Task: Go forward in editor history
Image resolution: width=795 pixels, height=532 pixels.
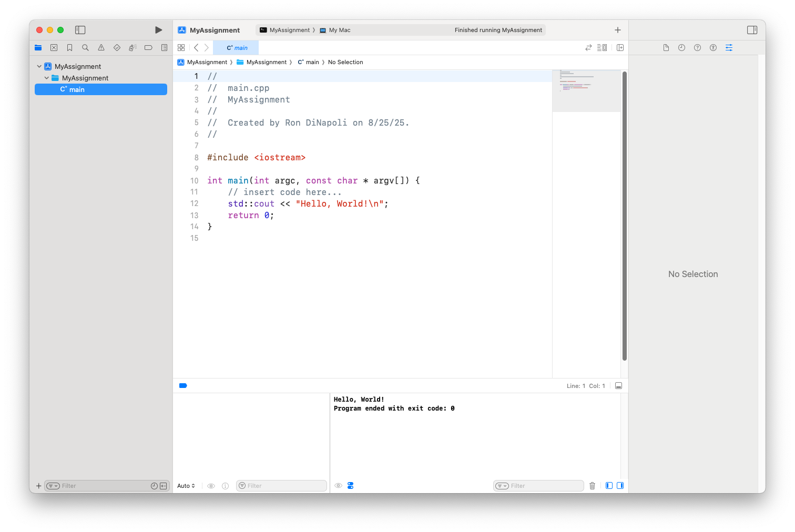Action: pyautogui.click(x=207, y=47)
